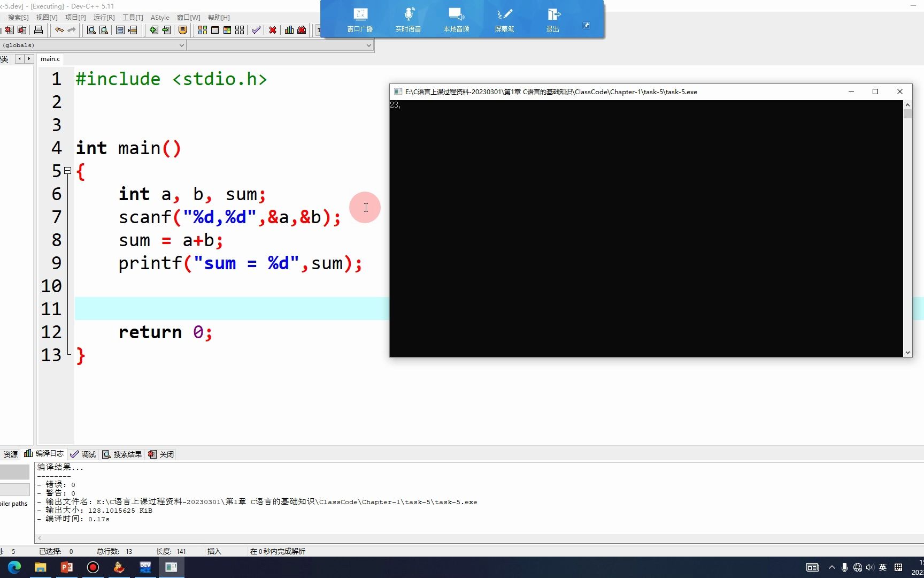
Task: Open the 运行[R] menu
Action: click(104, 18)
